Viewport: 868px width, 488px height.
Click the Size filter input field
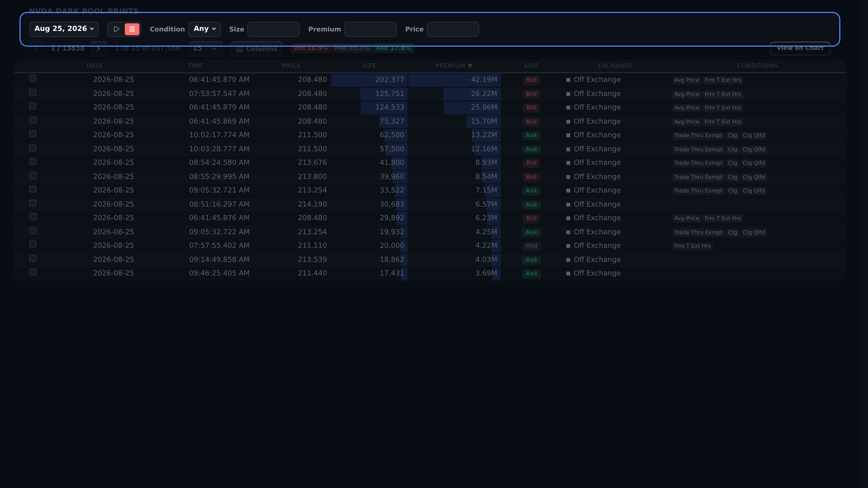273,29
